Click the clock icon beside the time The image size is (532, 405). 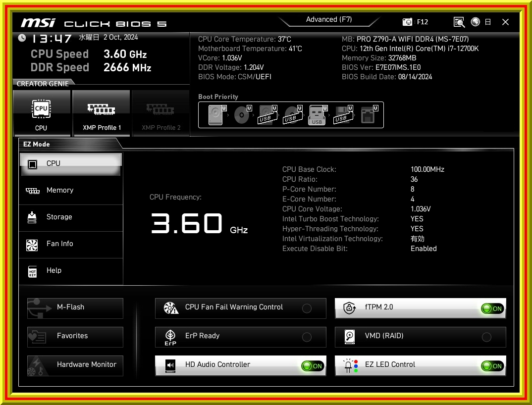pyautogui.click(x=22, y=38)
